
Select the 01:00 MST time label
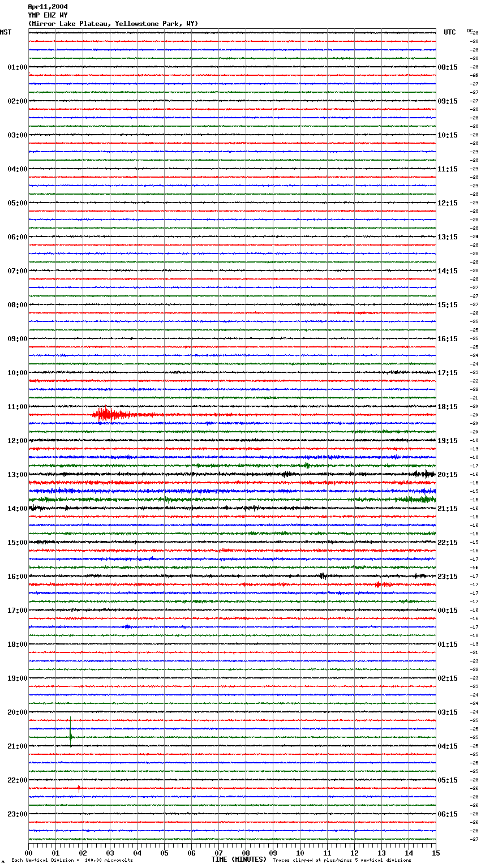pos(18,67)
